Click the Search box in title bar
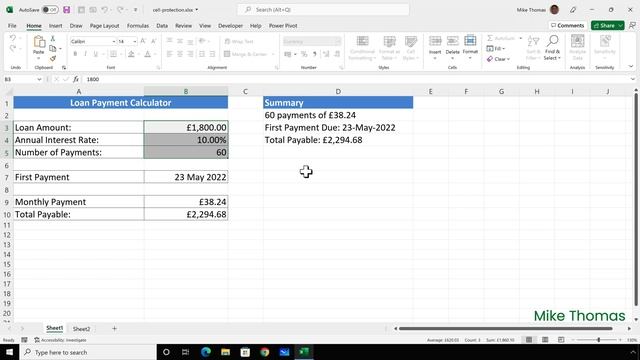Image resolution: width=640 pixels, height=360 pixels. [x=323, y=9]
